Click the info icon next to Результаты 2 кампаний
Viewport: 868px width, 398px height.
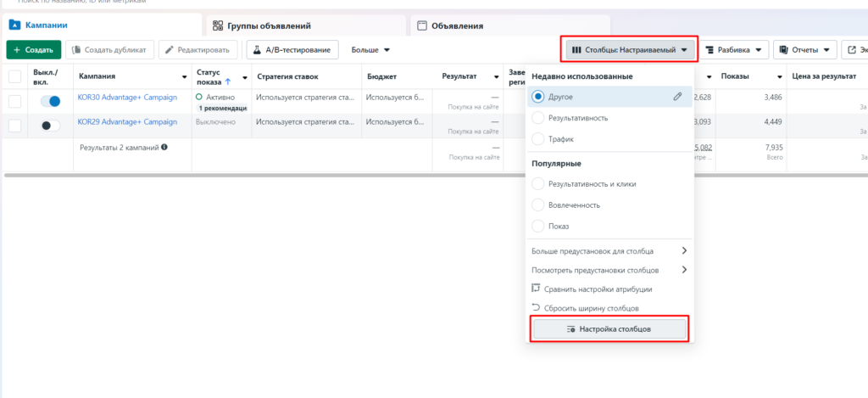165,148
